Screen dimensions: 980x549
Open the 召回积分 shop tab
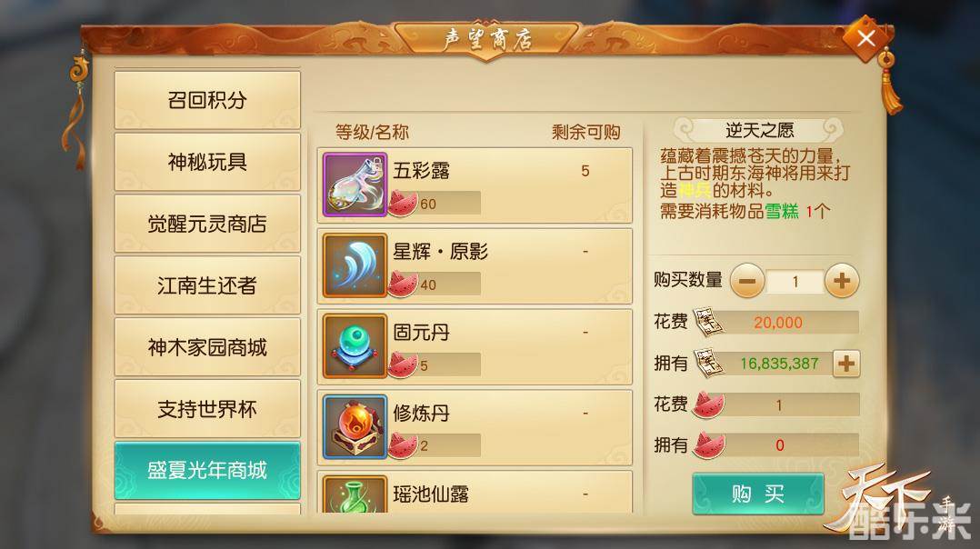pos(207,100)
